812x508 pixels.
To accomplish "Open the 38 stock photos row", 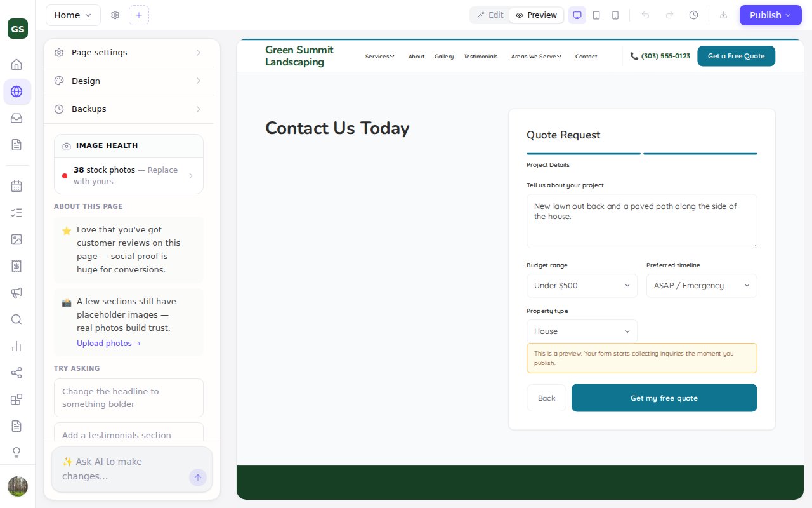I will [x=129, y=176].
